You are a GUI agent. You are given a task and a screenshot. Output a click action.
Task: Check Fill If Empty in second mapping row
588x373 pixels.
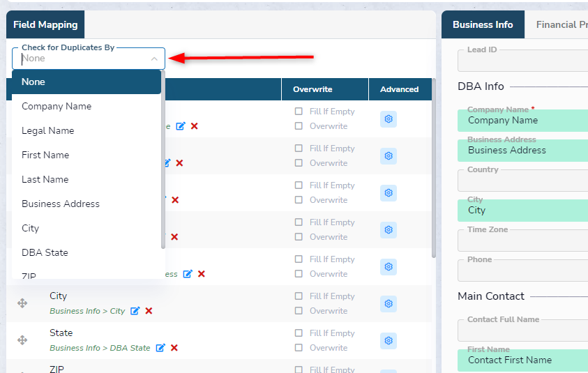pos(299,149)
